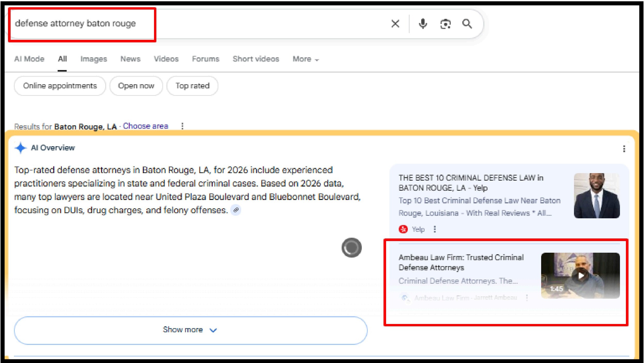Open the News tab
644x363 pixels.
coord(130,59)
